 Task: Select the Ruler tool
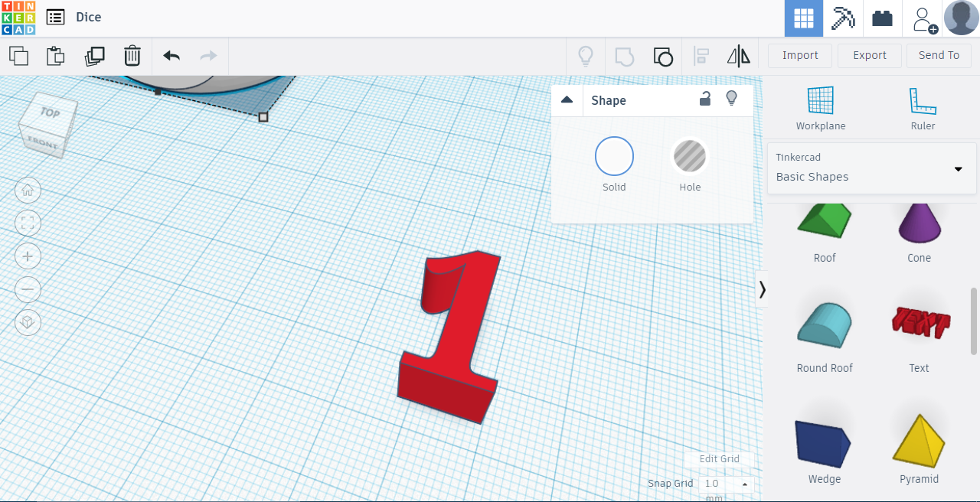pyautogui.click(x=923, y=108)
